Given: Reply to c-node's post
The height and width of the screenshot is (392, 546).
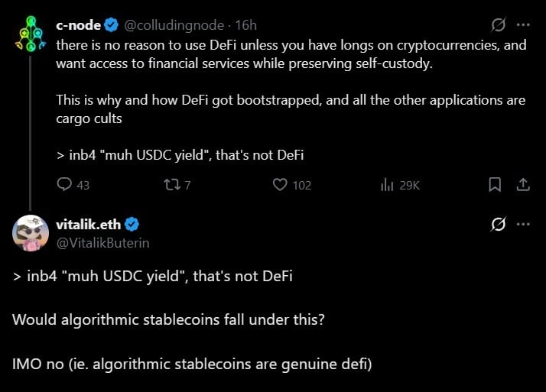Looking at the screenshot, I should point(65,184).
